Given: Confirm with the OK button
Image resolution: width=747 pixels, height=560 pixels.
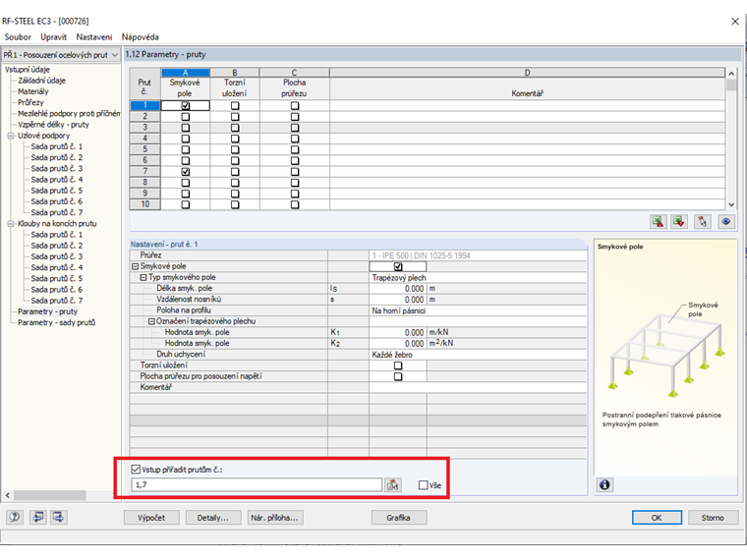Looking at the screenshot, I should 657,518.
